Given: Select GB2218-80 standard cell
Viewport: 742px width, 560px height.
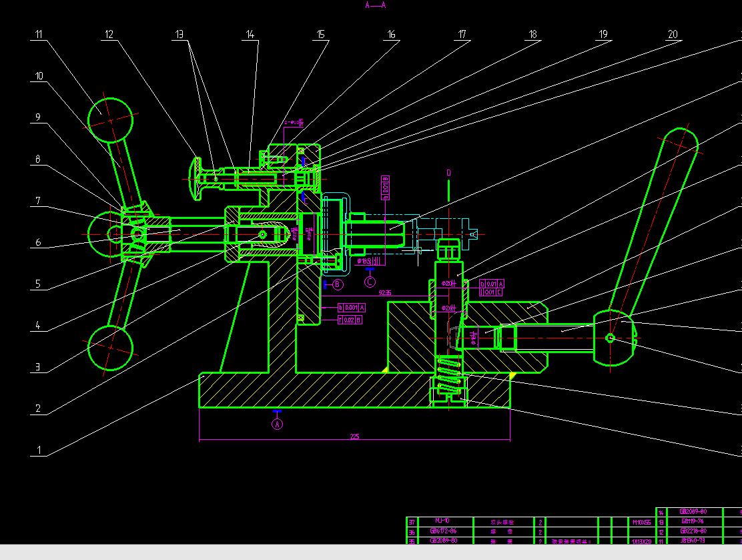Looking at the screenshot, I should tap(694, 531).
